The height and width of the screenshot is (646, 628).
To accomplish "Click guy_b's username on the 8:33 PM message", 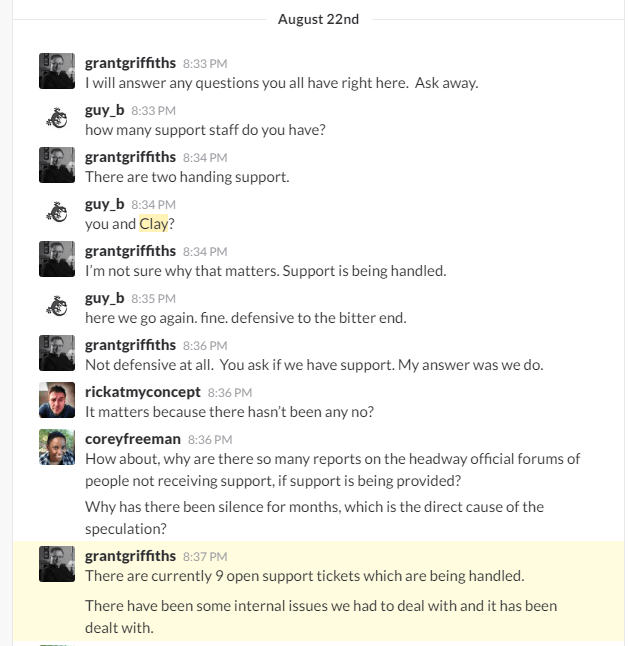I will pyautogui.click(x=105, y=110).
